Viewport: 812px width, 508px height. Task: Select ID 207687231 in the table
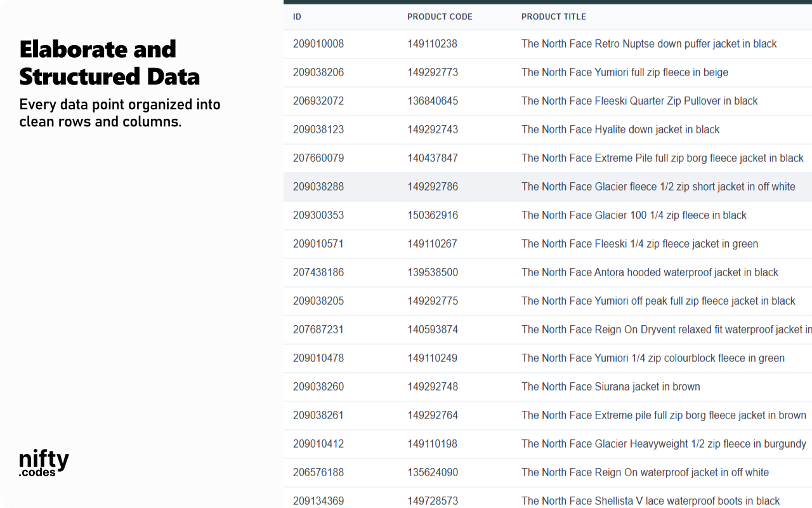pos(318,330)
